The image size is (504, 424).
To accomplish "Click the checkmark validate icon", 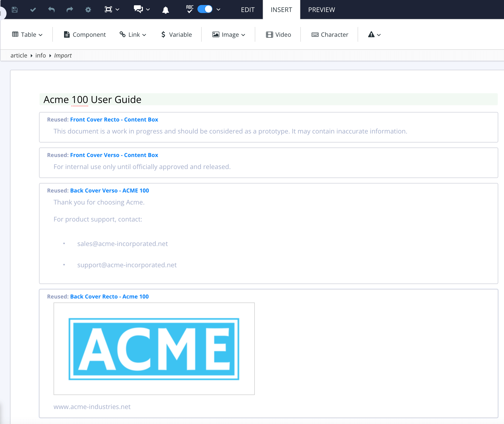I will click(33, 10).
